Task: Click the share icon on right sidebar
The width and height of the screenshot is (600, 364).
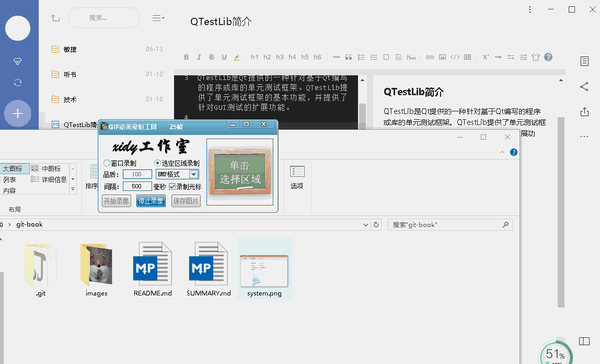Action: point(584,87)
